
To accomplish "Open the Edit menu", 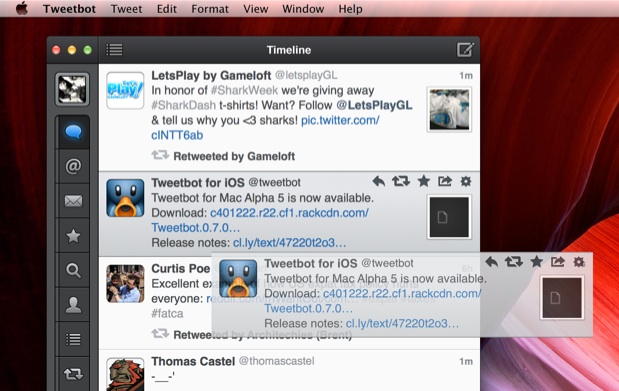I will point(167,9).
